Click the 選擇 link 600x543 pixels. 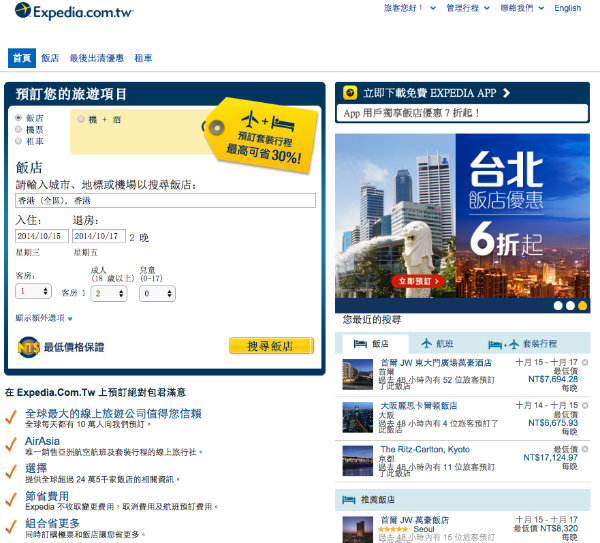pos(36,468)
